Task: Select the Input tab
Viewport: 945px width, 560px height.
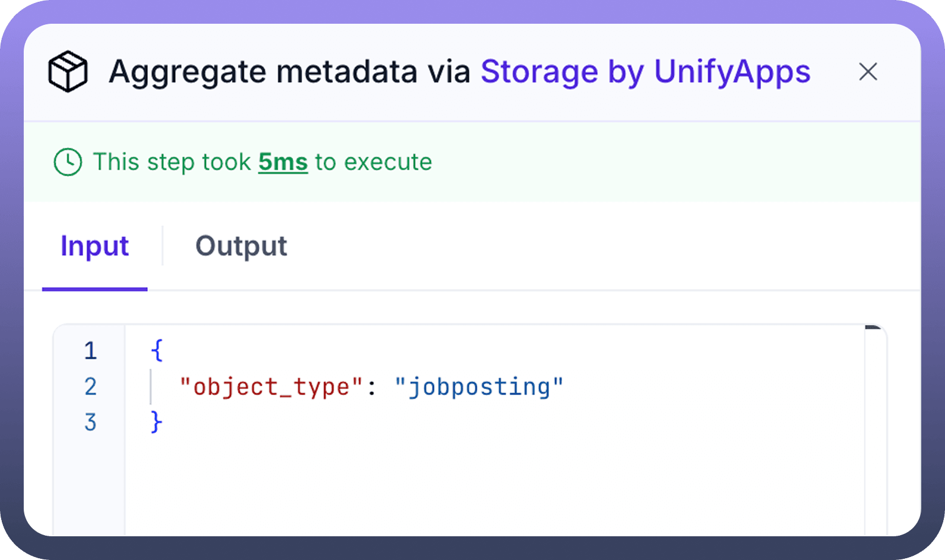Action: [94, 246]
